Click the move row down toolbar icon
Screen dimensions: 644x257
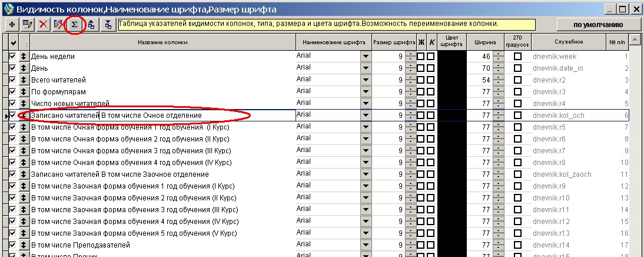(x=108, y=25)
